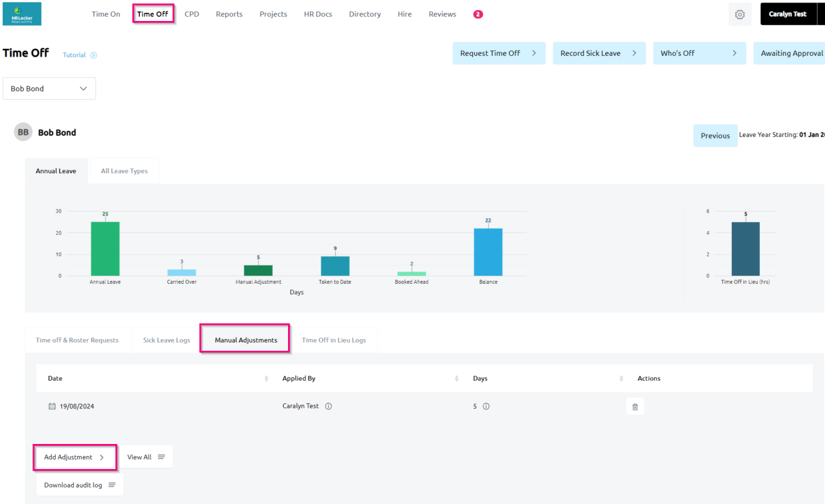Sort the table by Applied By column
Screen dimensions: 825x504
[x=457, y=379]
